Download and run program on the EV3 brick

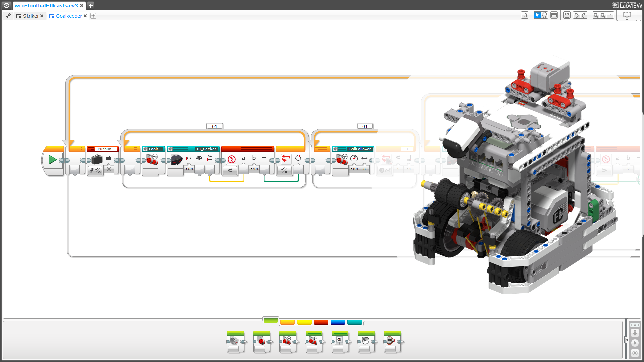[x=635, y=343]
